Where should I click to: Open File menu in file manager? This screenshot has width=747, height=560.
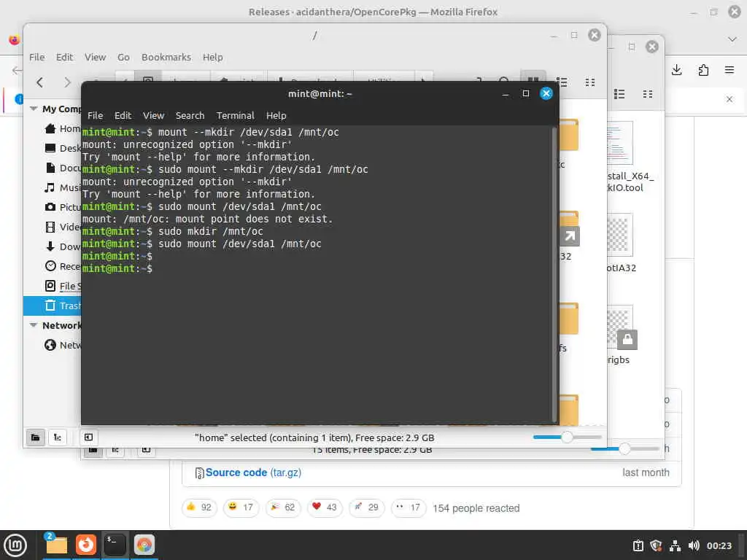(x=36, y=57)
